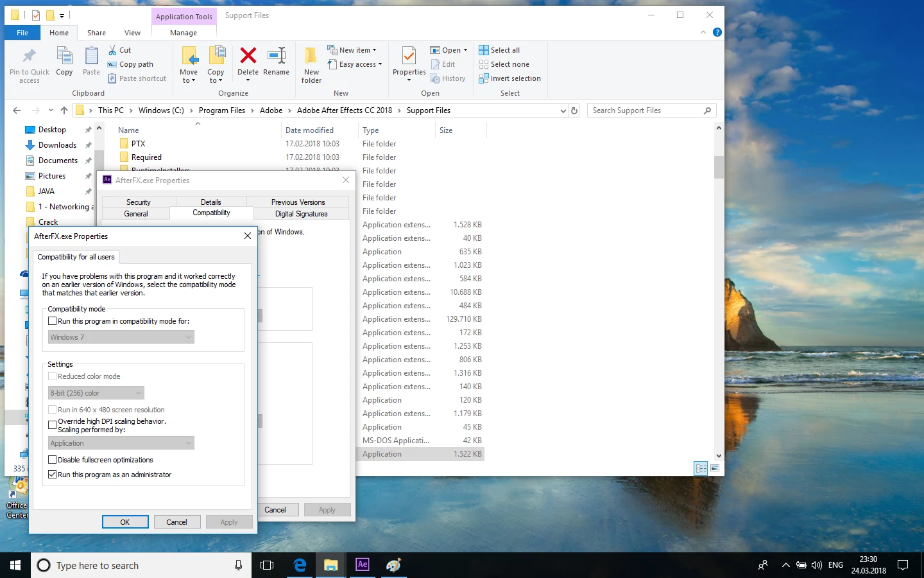Open the Digital Signatures tab
Viewport: 924px width, 578px height.
[x=302, y=214]
